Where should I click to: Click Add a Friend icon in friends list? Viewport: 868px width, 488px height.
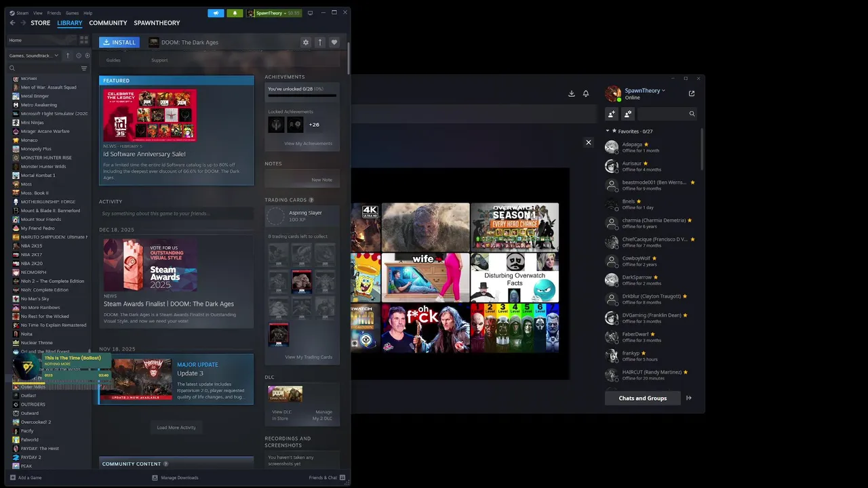click(x=612, y=114)
